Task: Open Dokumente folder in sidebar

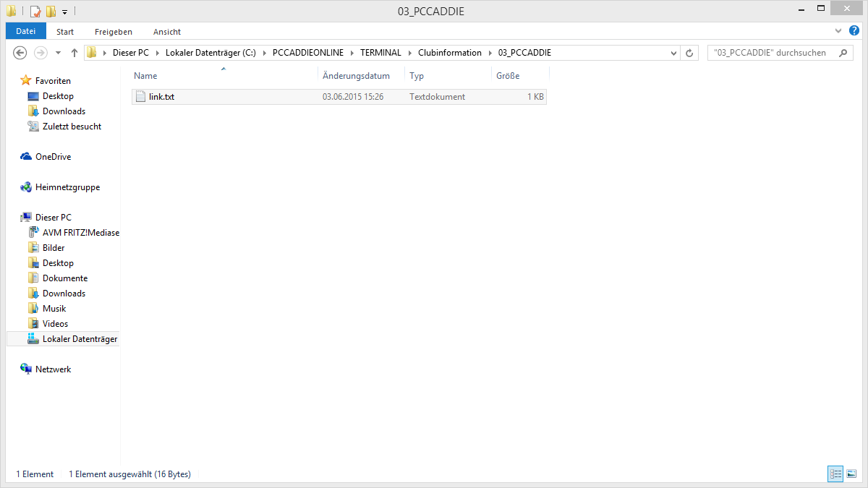Action: (x=65, y=278)
